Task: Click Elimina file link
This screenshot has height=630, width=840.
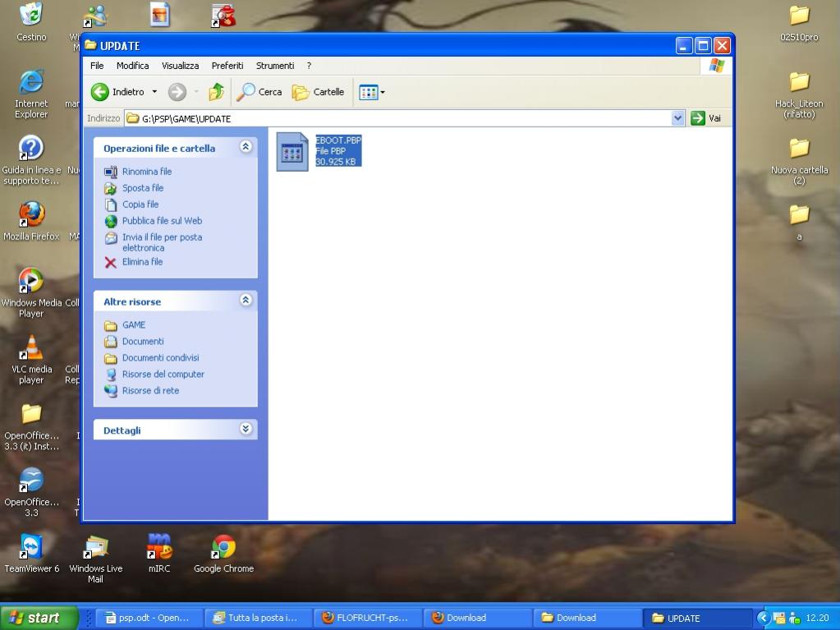Action: 142,262
